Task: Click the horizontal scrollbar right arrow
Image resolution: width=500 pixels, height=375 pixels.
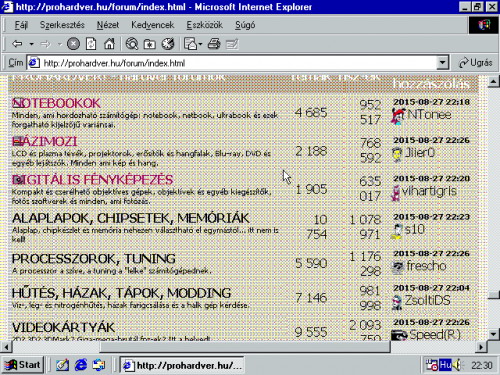Action: point(481,347)
